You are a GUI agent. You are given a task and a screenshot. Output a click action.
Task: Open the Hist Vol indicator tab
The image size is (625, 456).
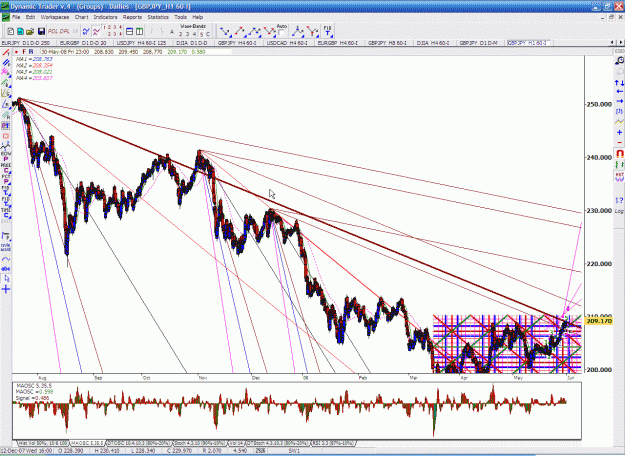tap(43, 443)
